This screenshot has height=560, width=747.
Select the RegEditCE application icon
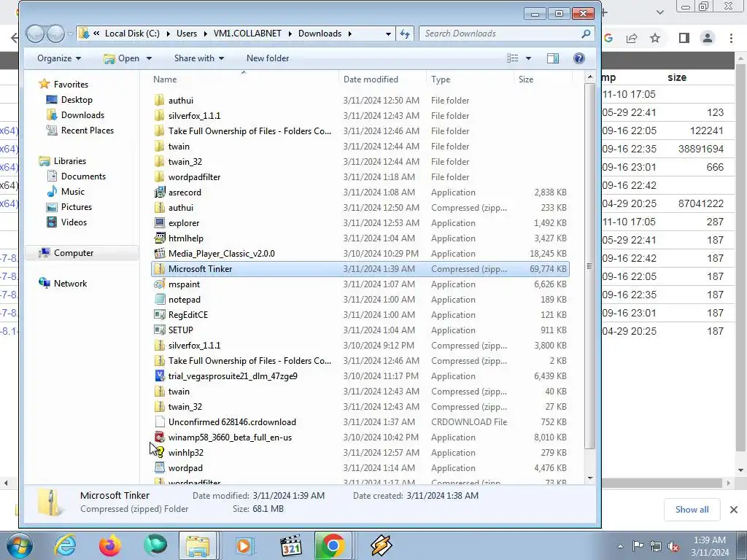(160, 315)
